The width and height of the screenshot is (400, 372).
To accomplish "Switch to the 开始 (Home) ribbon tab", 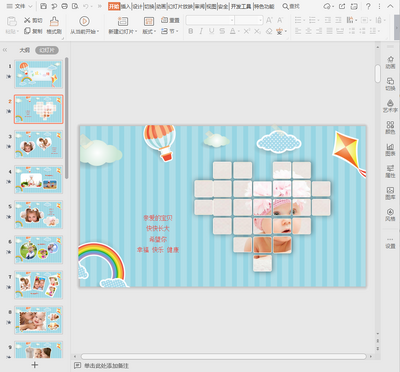I will [x=114, y=6].
